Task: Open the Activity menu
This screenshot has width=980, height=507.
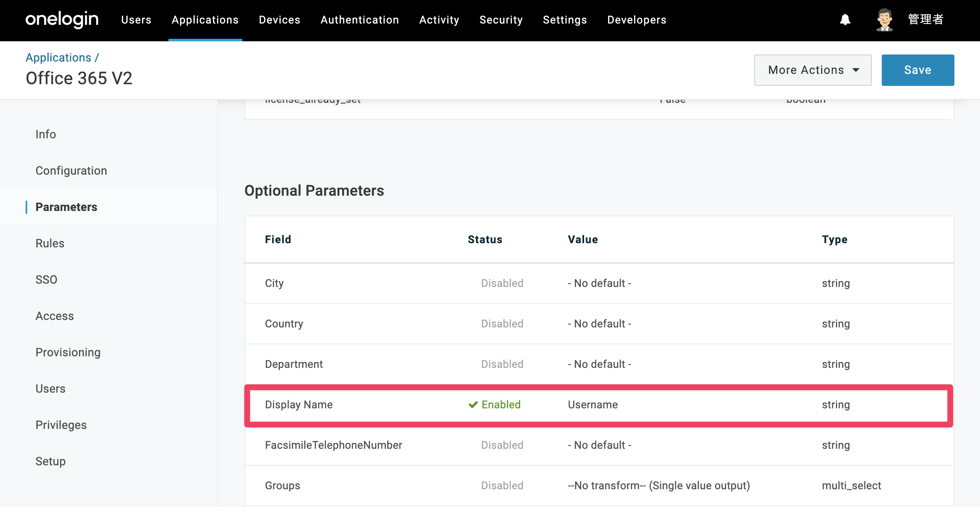Action: pos(439,20)
